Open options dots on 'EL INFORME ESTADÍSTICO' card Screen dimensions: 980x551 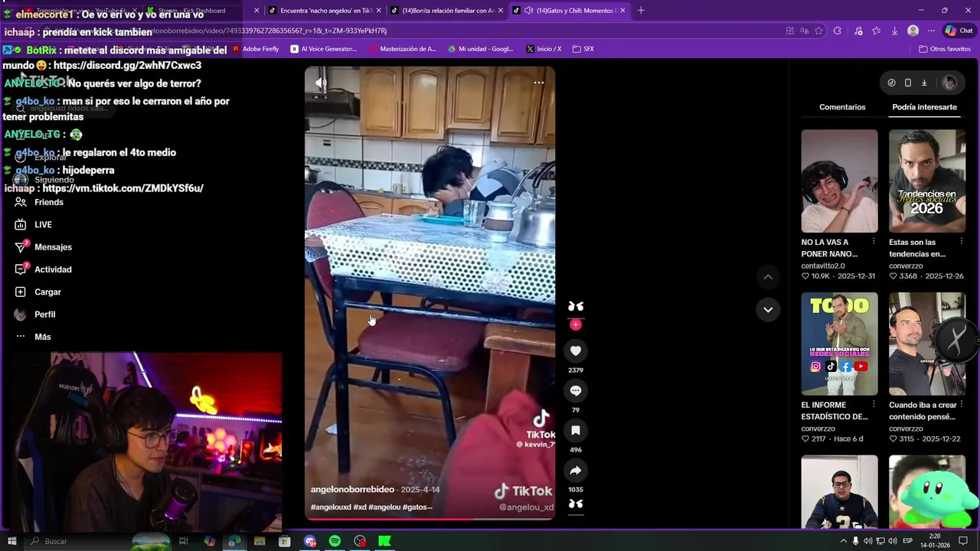click(x=874, y=405)
